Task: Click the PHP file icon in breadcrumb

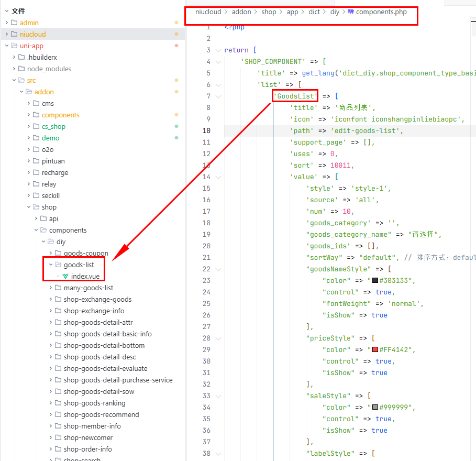Action: (x=350, y=12)
